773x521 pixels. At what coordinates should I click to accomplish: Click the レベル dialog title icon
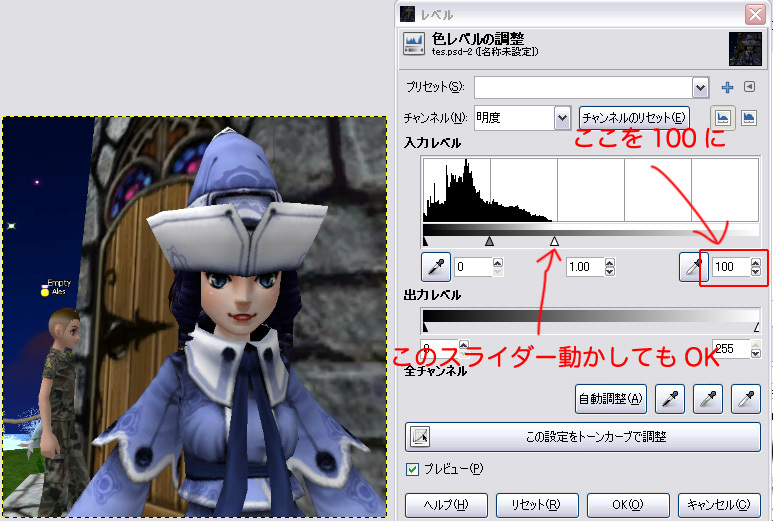click(407, 14)
